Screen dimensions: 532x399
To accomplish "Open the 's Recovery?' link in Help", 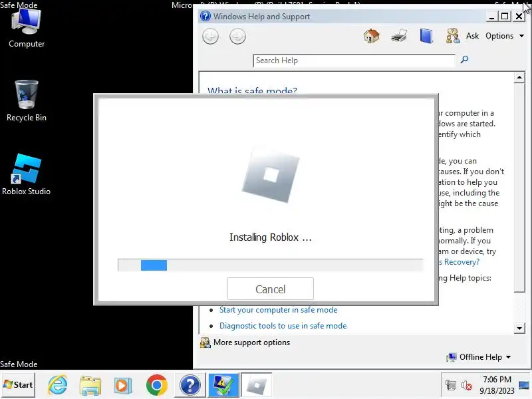I will [x=459, y=262].
